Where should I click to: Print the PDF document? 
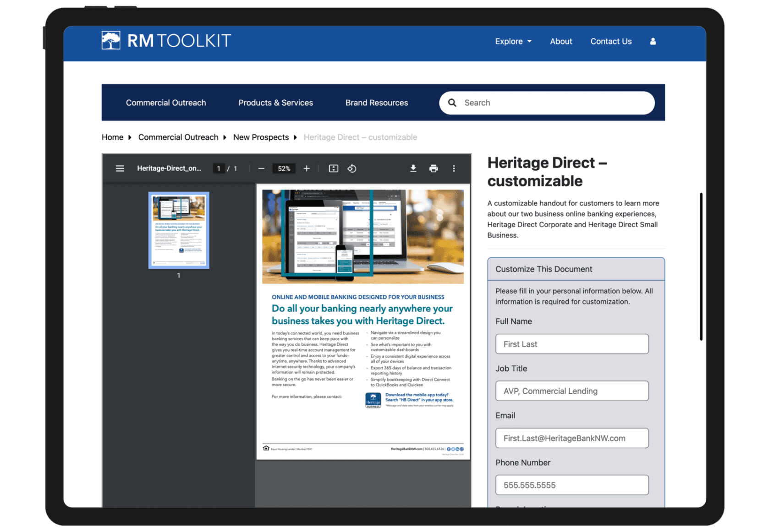[433, 168]
